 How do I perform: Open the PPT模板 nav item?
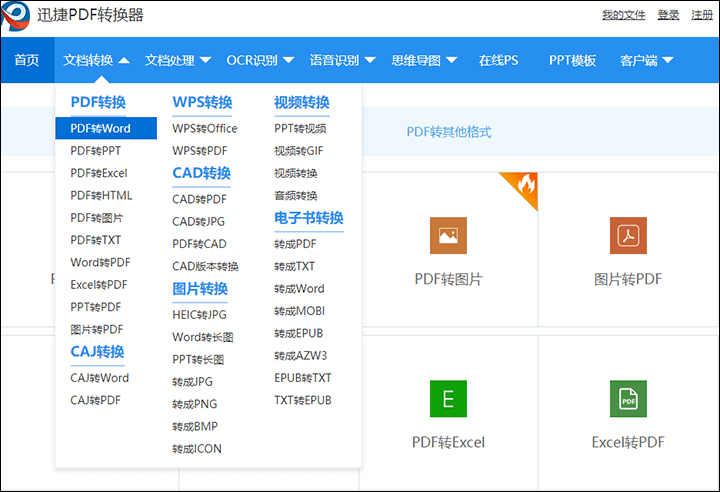pyautogui.click(x=573, y=60)
